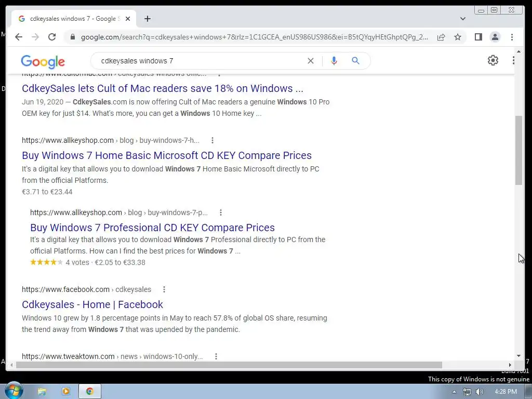532x399 pixels.
Task: Click the €3.71 to €23.44 price text
Action: tap(47, 192)
